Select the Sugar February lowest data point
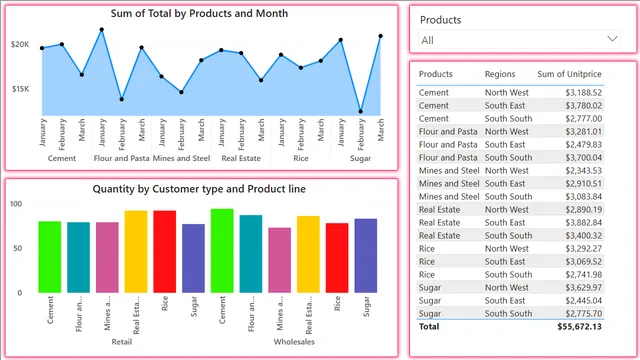Screen dimensions: 640x360 361,111
